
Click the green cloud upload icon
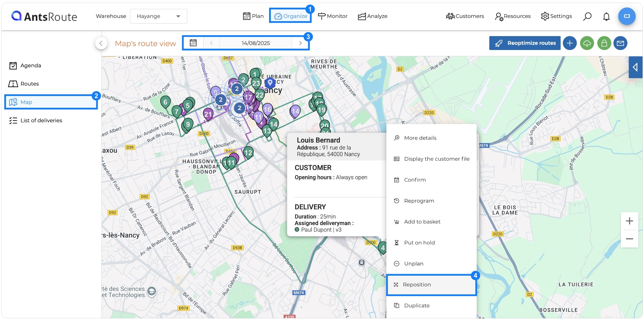tap(587, 43)
